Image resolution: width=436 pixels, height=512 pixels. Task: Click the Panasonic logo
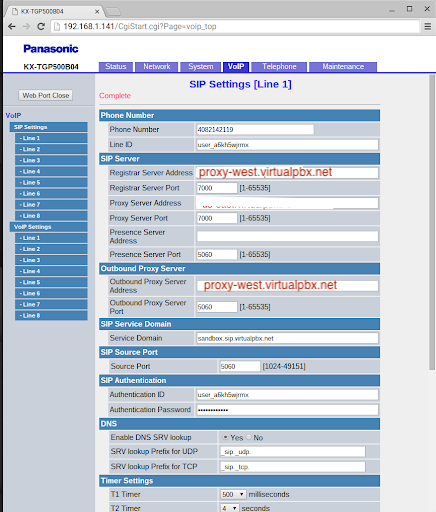51,49
